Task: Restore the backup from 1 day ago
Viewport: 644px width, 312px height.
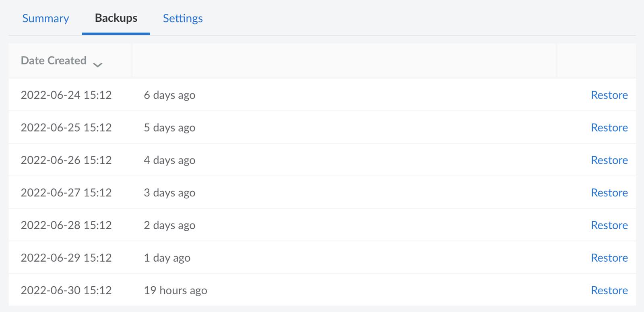Action: point(609,258)
